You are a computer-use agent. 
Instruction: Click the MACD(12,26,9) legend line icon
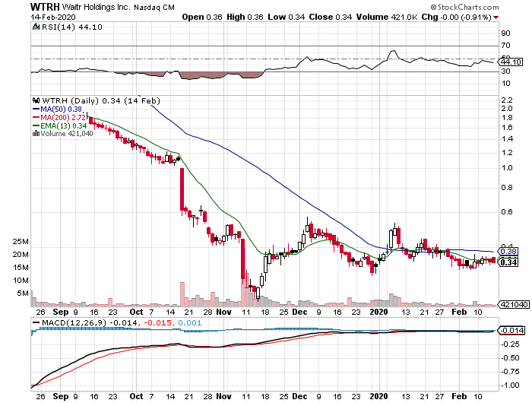[34, 322]
